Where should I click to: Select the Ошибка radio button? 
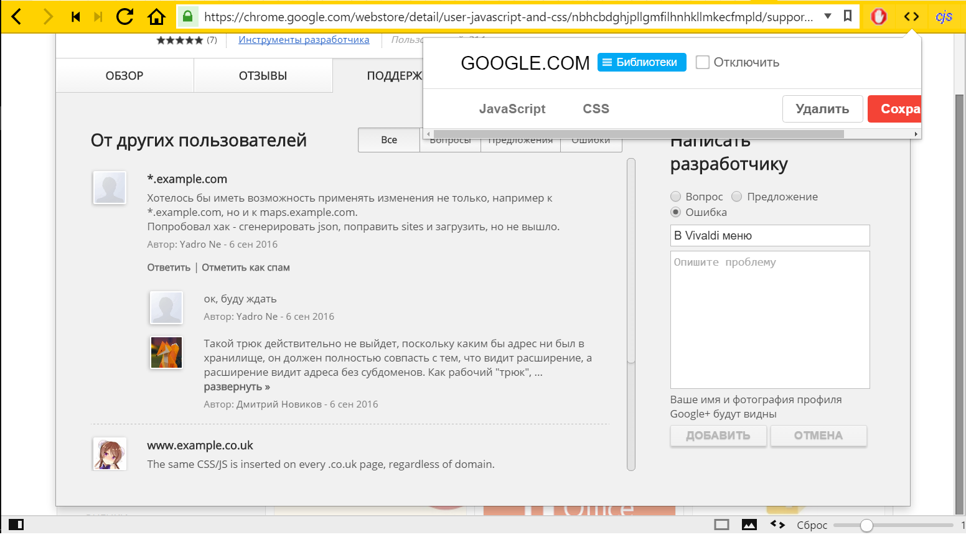pos(675,212)
